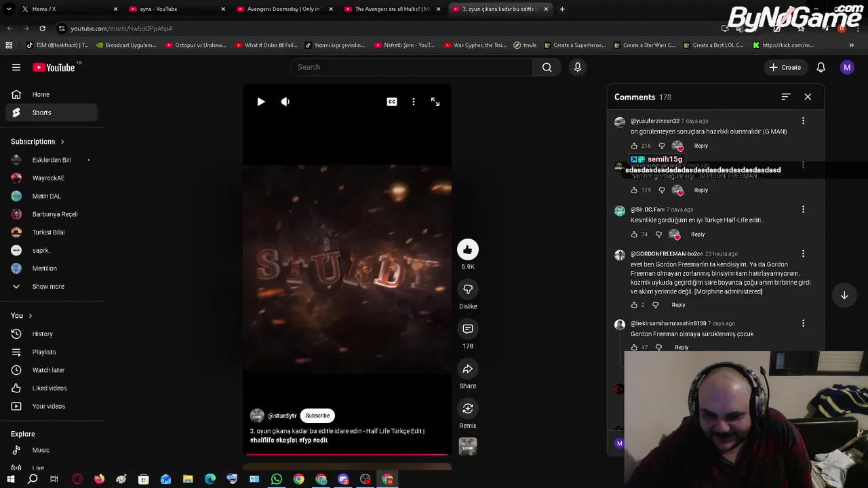Click the comments icon showing 178
Image resolution: width=868 pixels, height=488 pixels.
(468, 329)
